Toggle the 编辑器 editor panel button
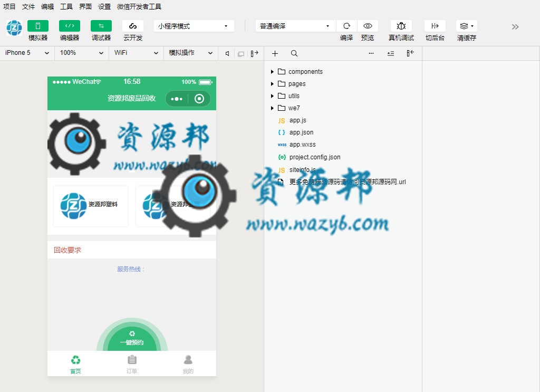 tap(70, 26)
